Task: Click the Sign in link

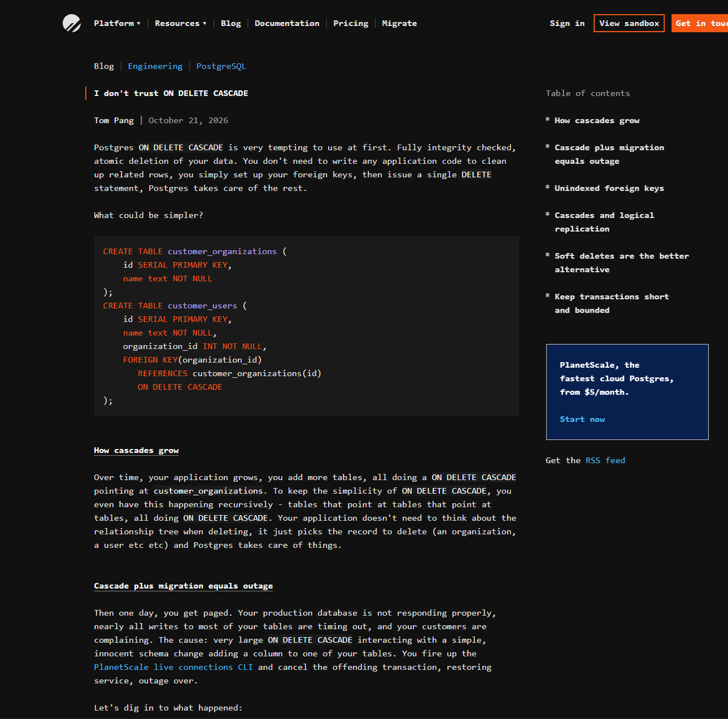Action: 567,23
